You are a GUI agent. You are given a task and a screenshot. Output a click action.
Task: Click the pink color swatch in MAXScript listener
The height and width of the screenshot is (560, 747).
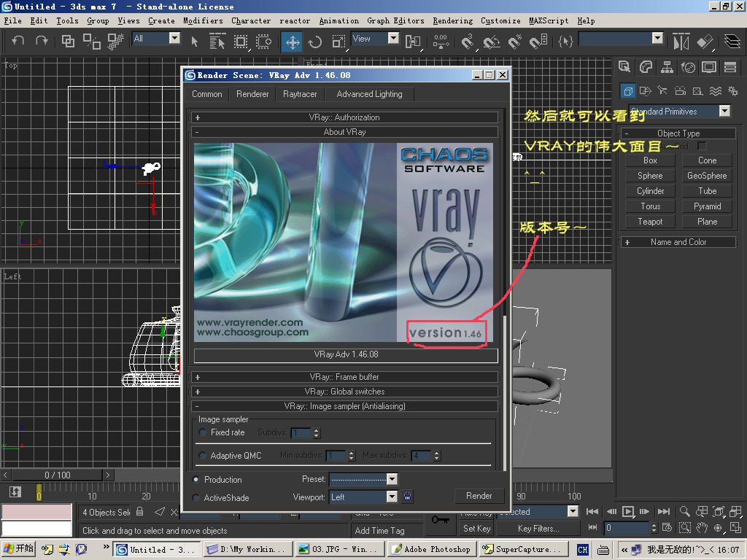tap(36, 512)
